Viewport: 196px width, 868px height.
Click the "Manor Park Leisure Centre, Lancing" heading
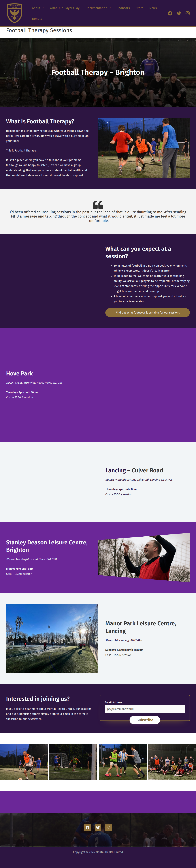point(141,627)
